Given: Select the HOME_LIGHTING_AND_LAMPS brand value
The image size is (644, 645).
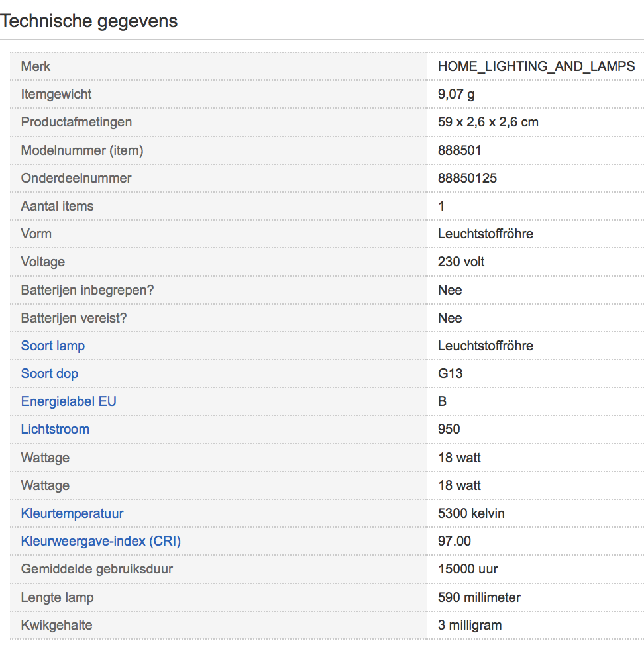Looking at the screenshot, I should (x=536, y=66).
